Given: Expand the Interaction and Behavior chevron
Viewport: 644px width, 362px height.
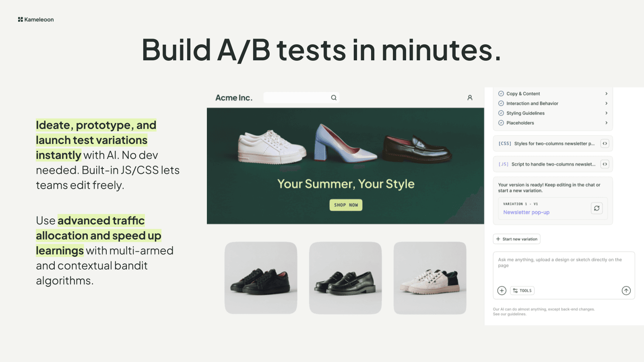Looking at the screenshot, I should [x=606, y=103].
